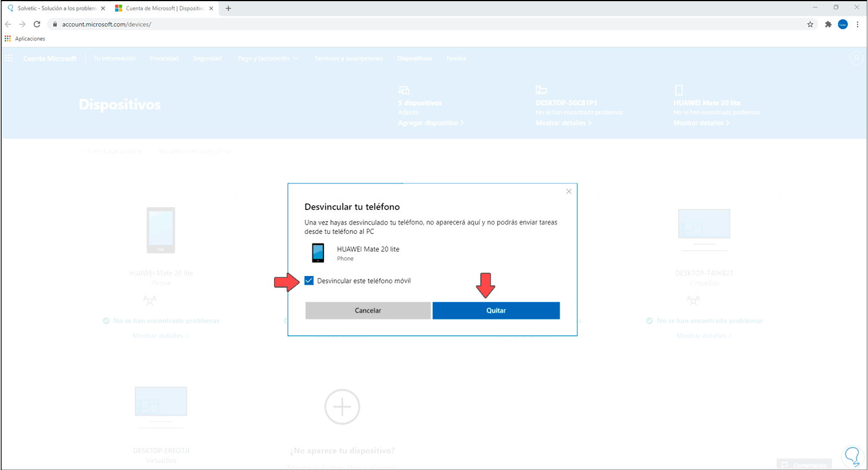The height and width of the screenshot is (470, 868).
Task: Go forward in the browser
Action: click(22, 24)
